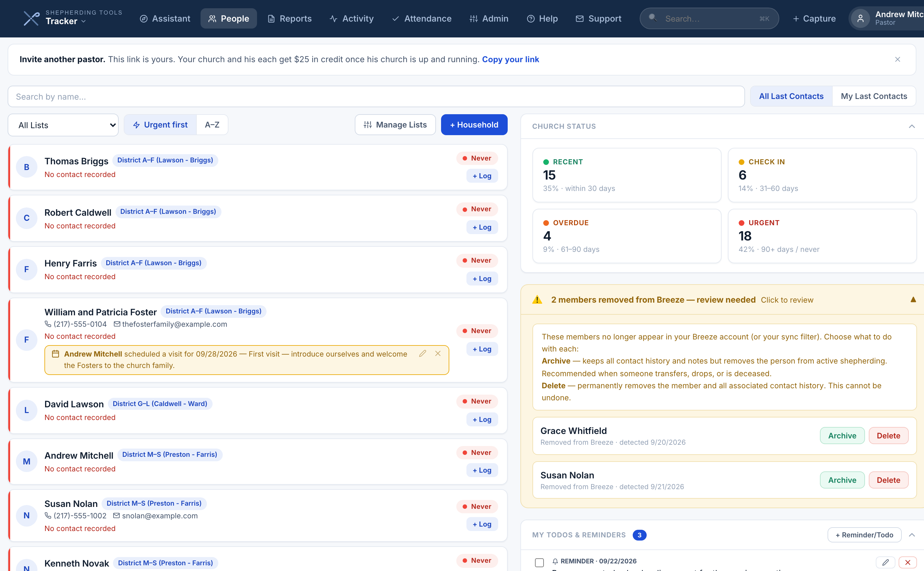
Task: Log a contact for Thomas Briggs
Action: [482, 176]
